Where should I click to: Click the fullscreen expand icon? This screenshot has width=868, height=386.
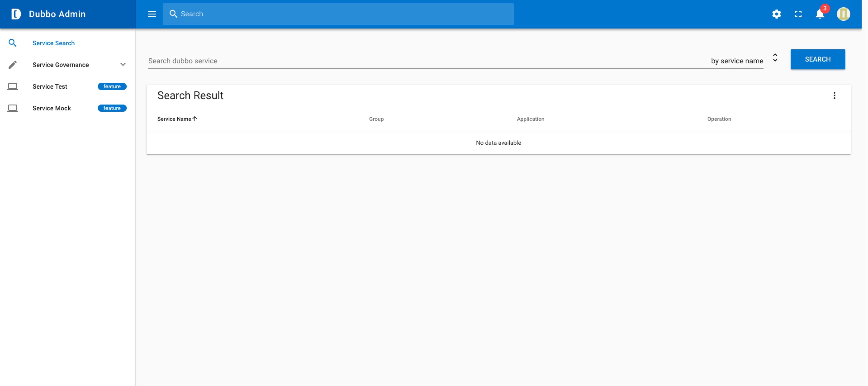tap(798, 14)
